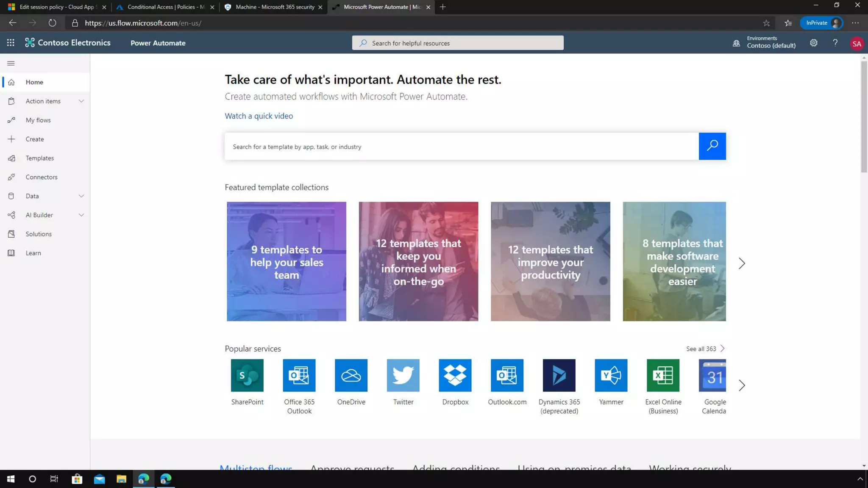The width and height of the screenshot is (868, 488).
Task: Click the blue template search button
Action: tap(712, 146)
